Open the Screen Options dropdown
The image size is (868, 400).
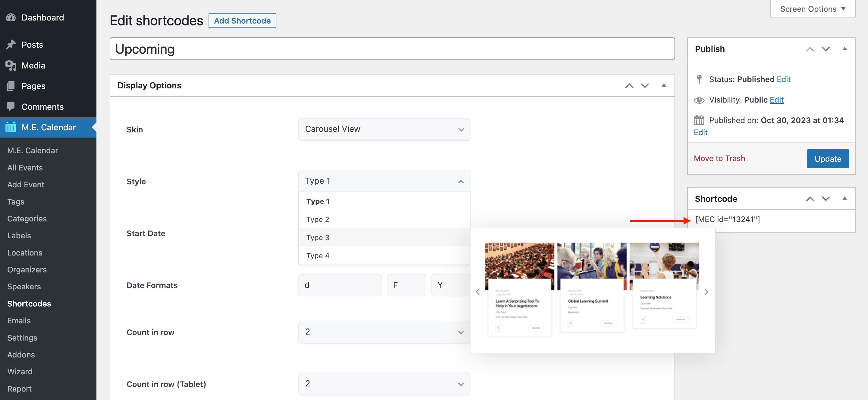click(813, 9)
